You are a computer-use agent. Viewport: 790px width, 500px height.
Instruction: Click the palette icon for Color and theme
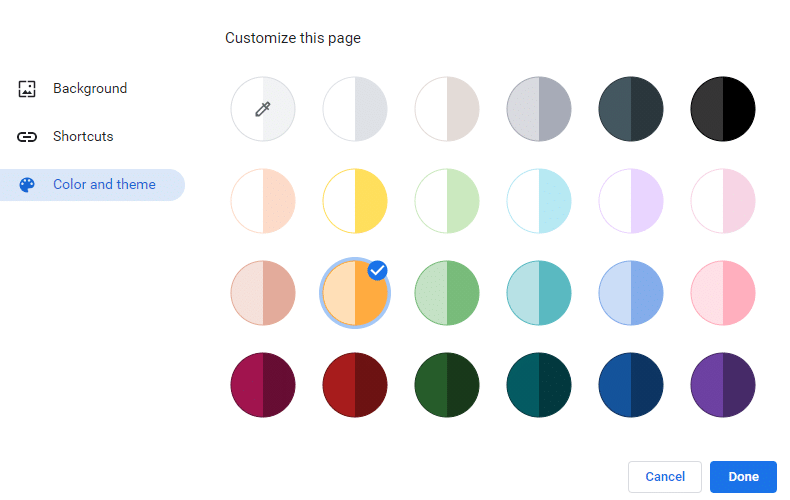tap(27, 185)
